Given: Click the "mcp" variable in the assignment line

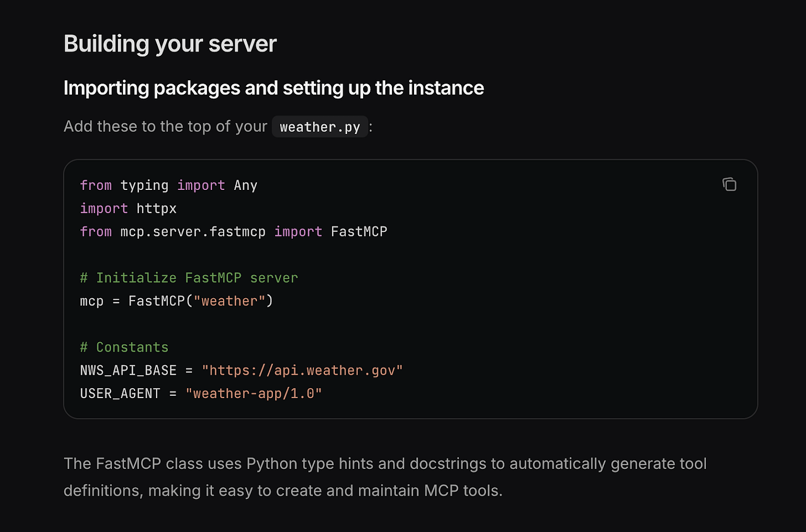Looking at the screenshot, I should pyautogui.click(x=91, y=301).
